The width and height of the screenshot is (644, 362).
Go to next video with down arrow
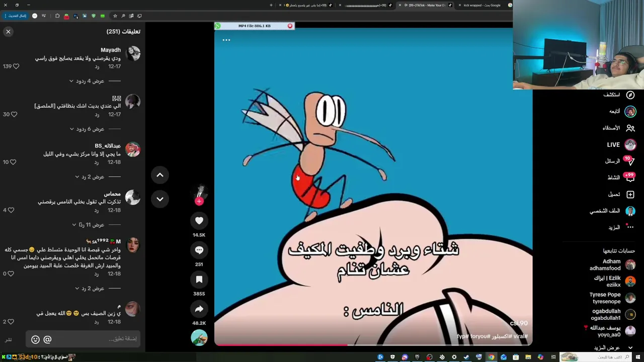click(160, 199)
